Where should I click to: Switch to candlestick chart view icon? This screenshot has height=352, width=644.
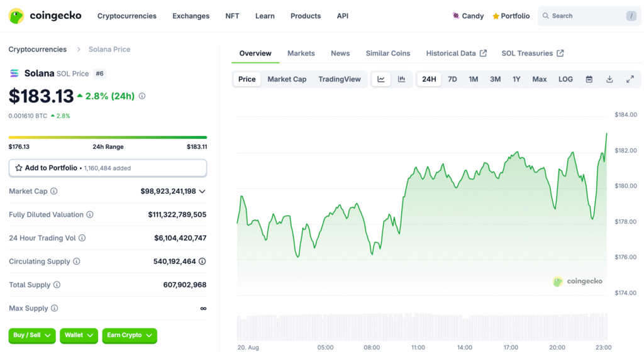click(x=401, y=79)
